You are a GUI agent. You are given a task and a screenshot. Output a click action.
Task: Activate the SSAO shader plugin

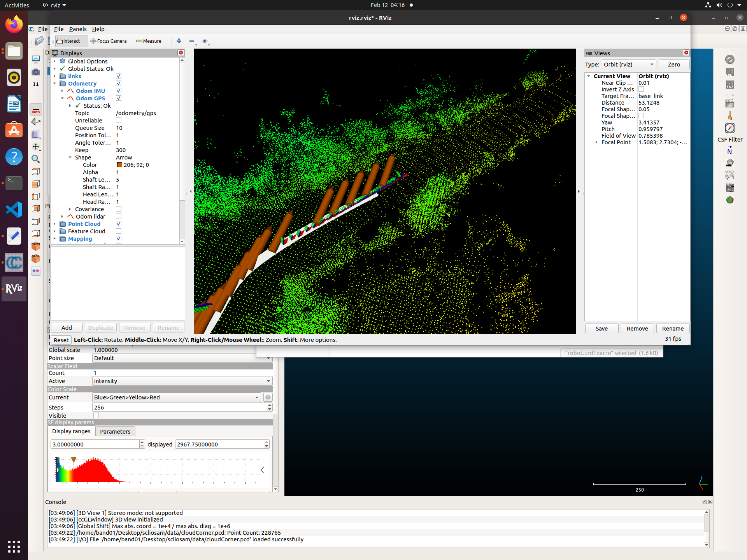tap(730, 84)
